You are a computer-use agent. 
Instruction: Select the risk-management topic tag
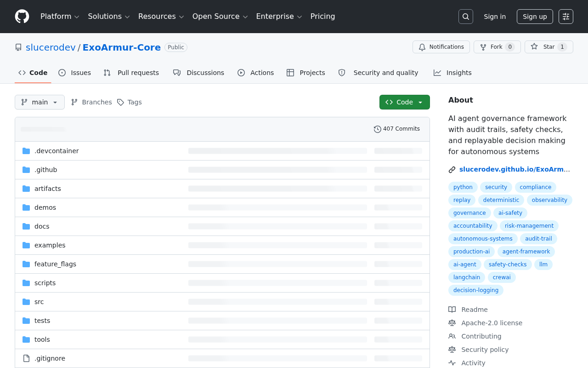point(529,226)
